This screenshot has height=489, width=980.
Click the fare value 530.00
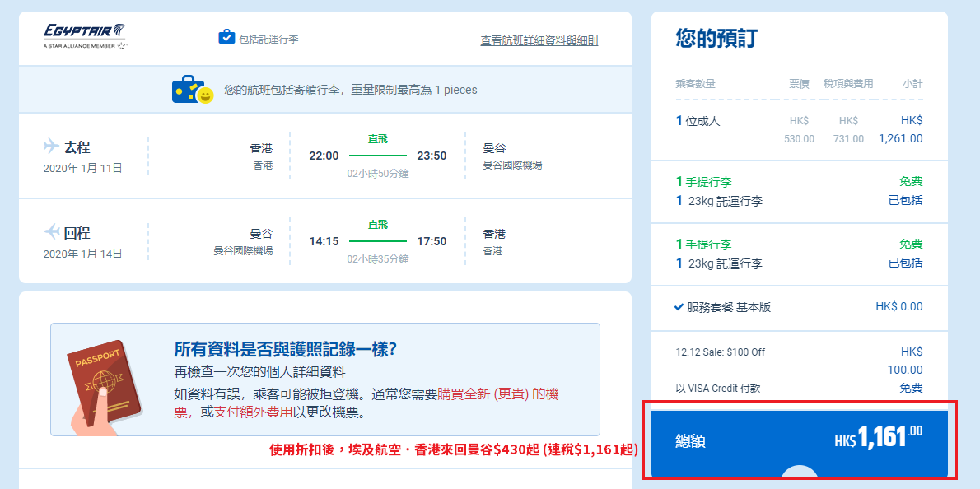pos(800,138)
